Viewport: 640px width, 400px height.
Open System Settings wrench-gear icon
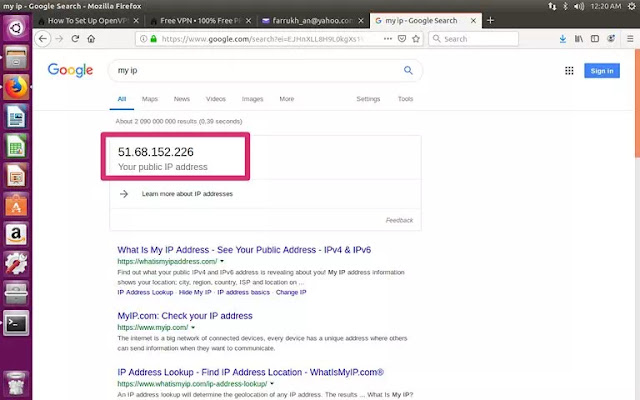click(16, 264)
